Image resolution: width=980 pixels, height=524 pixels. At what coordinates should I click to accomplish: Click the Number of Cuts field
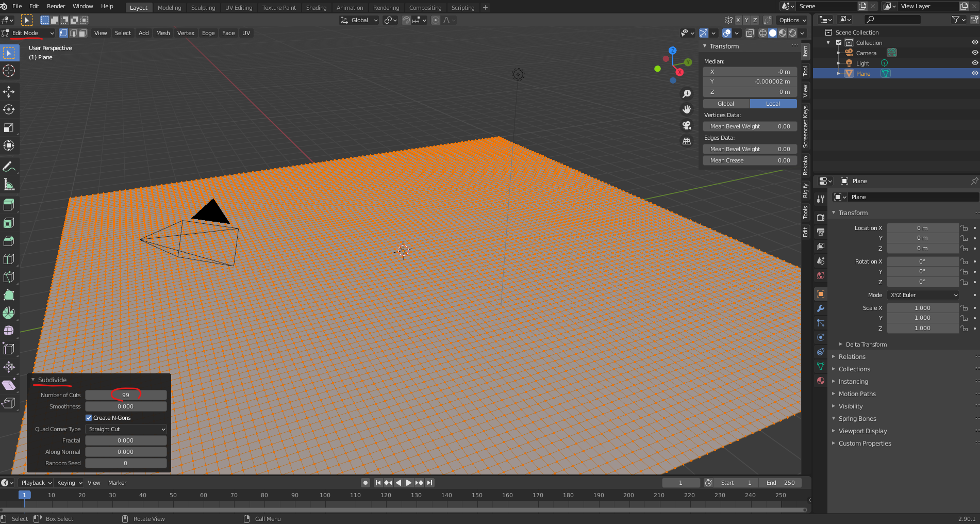coord(126,395)
